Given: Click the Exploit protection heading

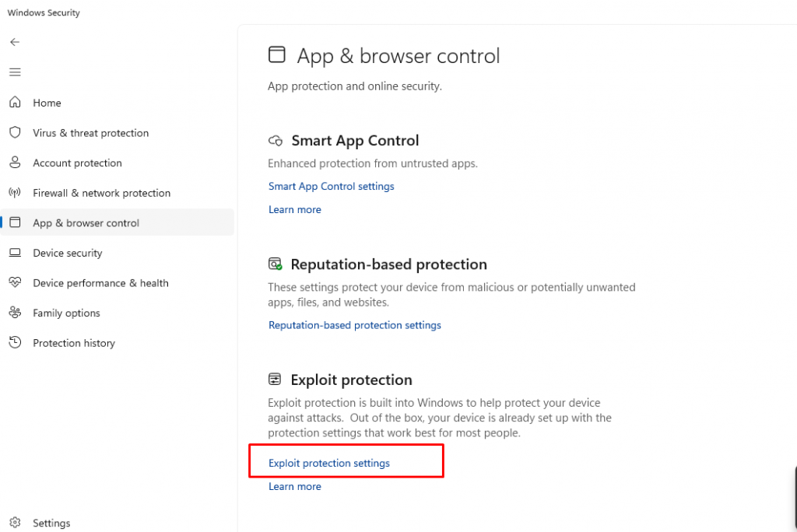Looking at the screenshot, I should tap(351, 380).
